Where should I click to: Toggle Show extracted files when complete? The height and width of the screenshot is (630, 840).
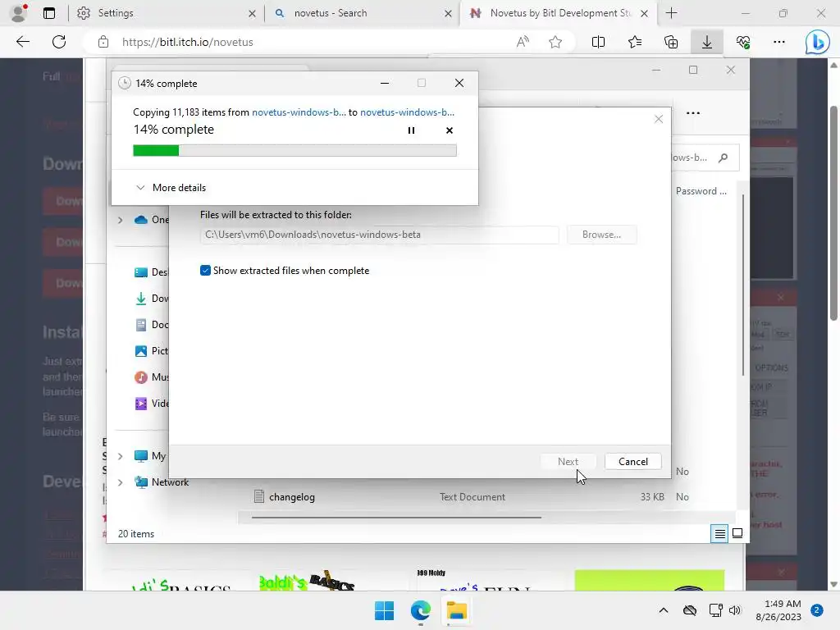click(205, 271)
